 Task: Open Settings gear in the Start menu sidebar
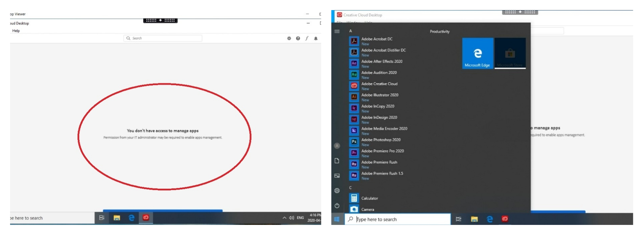337,191
